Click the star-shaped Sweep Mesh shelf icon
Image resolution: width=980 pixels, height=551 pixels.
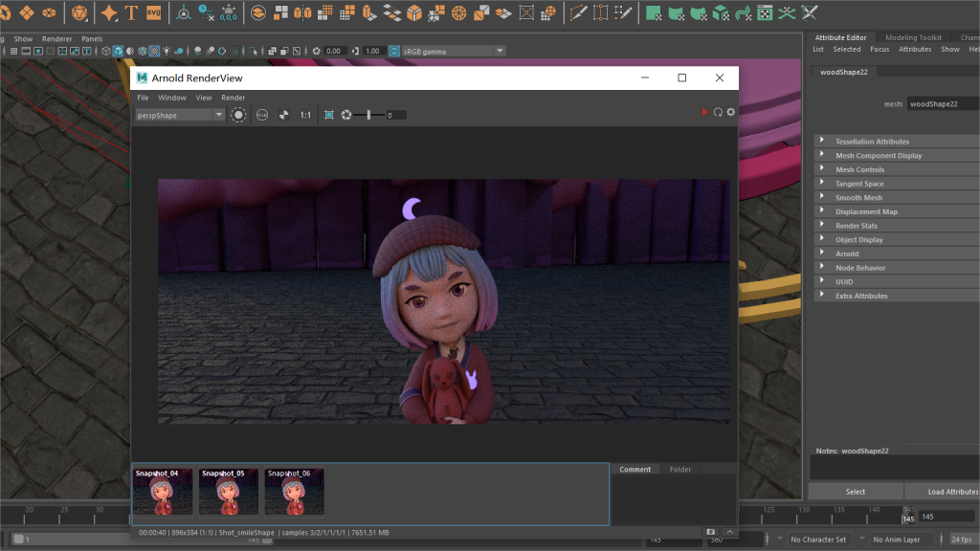(x=109, y=12)
